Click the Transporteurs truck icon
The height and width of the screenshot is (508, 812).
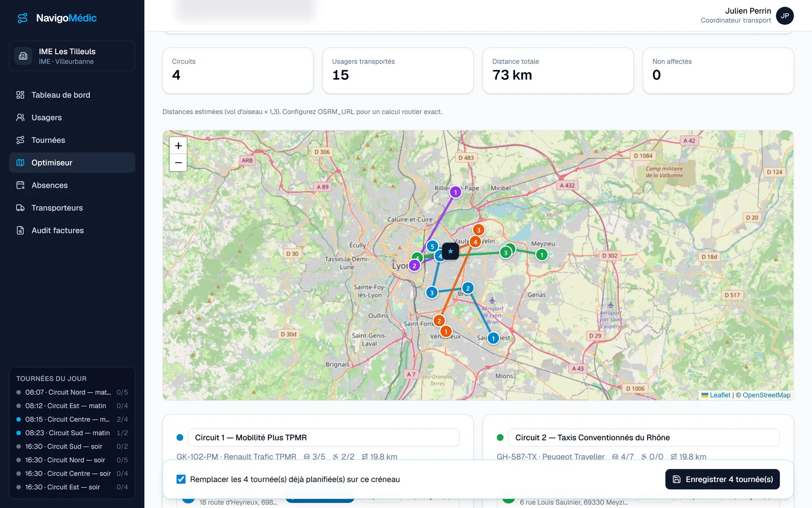pyautogui.click(x=20, y=208)
